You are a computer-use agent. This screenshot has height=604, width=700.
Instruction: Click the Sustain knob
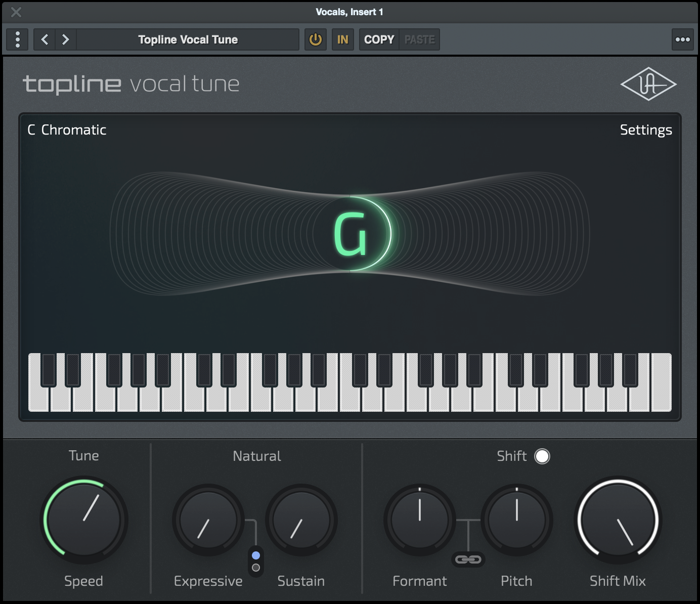click(301, 520)
